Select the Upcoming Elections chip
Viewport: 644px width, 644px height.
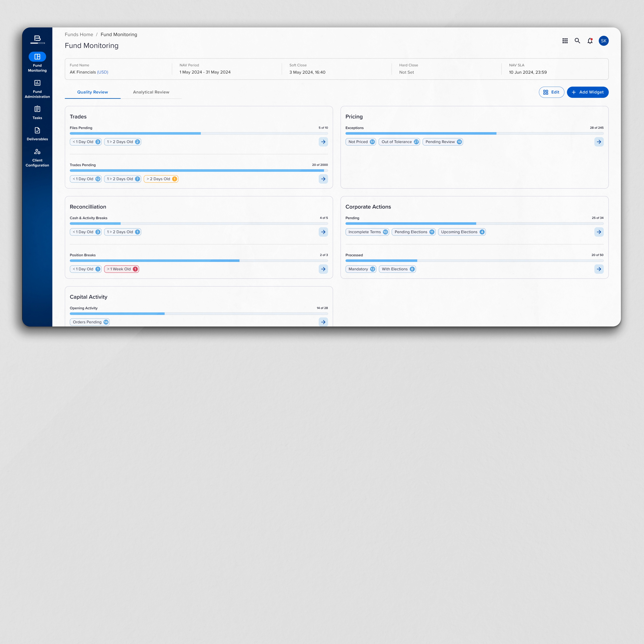click(462, 232)
